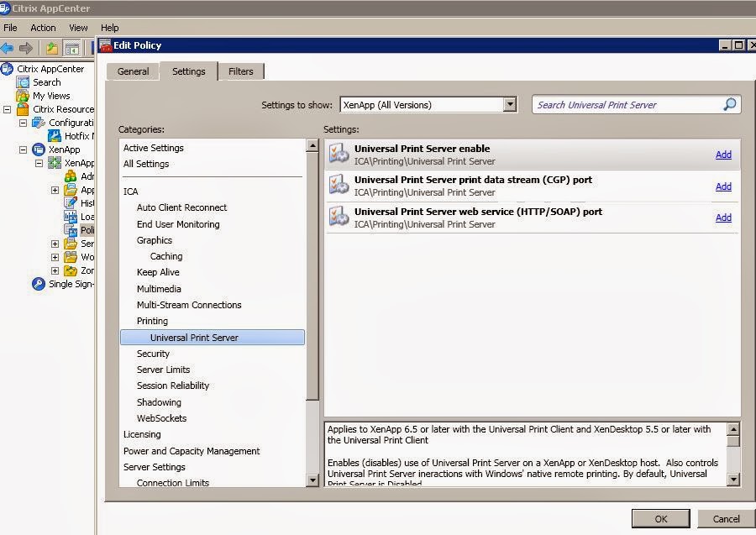Add the Universal Print Server enable setting
The height and width of the screenshot is (535, 756).
tap(723, 155)
